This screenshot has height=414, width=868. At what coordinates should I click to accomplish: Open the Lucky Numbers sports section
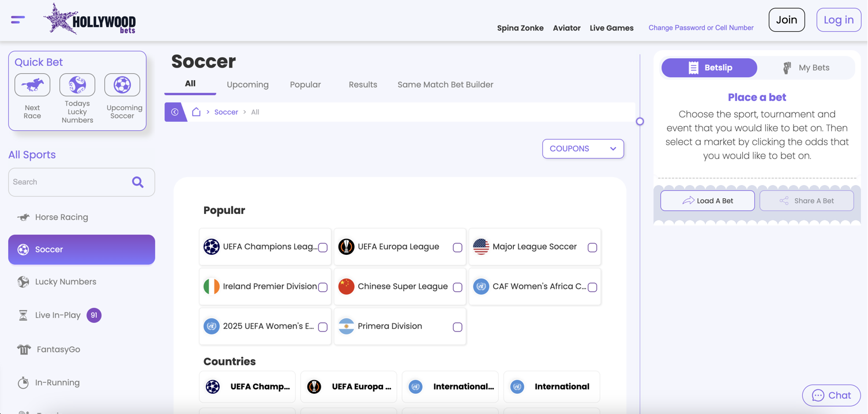pos(65,281)
